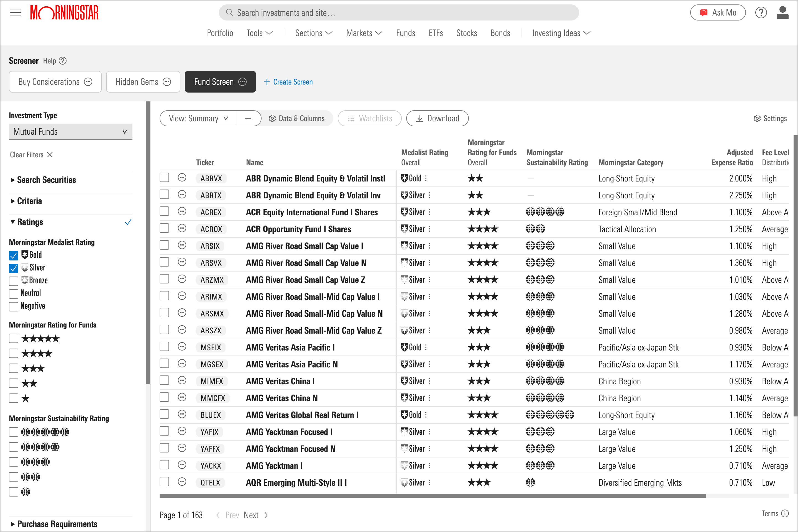Open medalist details dots for YACKX Silver
This screenshot has height=532, width=798.
click(429, 465)
